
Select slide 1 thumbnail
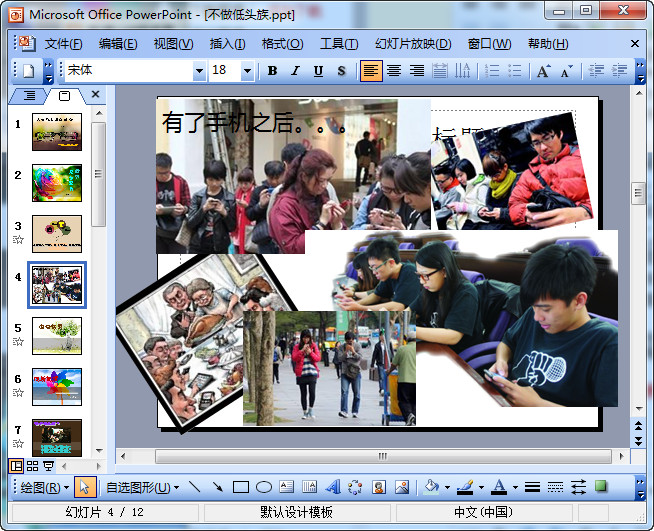[57, 132]
